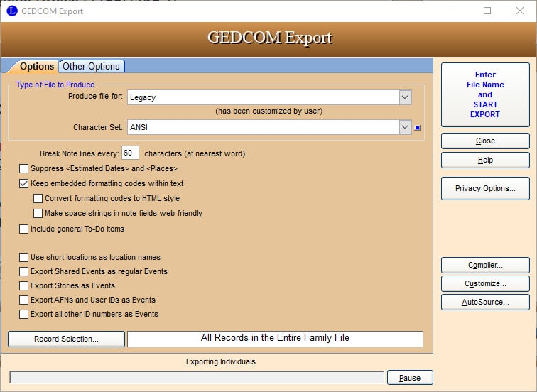Click the Legacy app icon in title bar
The height and width of the screenshot is (392, 537).
pos(11,11)
